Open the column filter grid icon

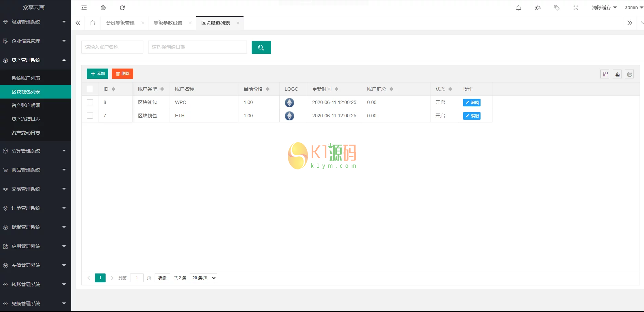coord(605,74)
